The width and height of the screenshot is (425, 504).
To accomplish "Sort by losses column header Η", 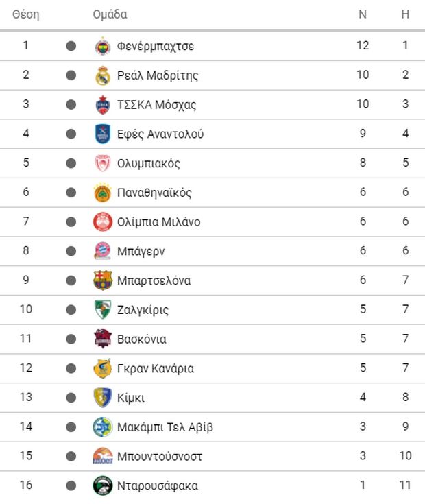I will (x=405, y=14).
